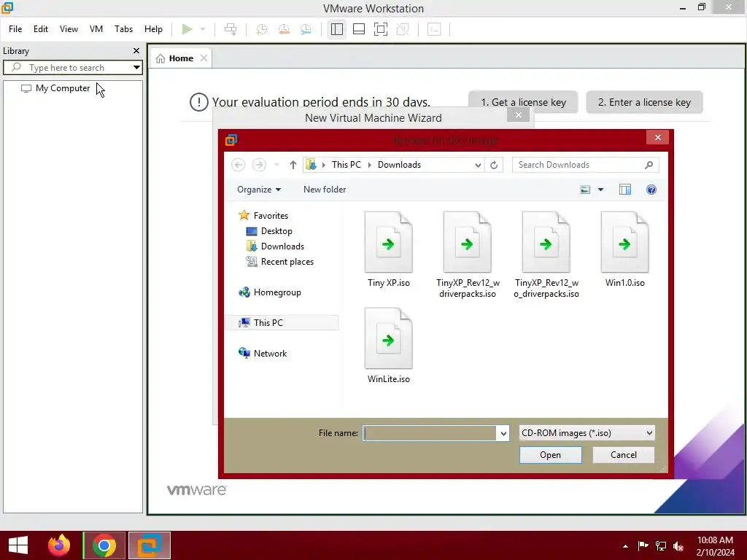
Task: Open the Snapshot Manager icon
Action: click(306, 29)
